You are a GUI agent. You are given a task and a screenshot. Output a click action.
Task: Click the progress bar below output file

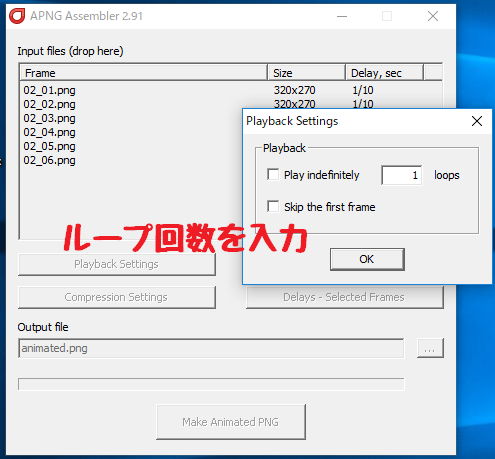point(211,384)
